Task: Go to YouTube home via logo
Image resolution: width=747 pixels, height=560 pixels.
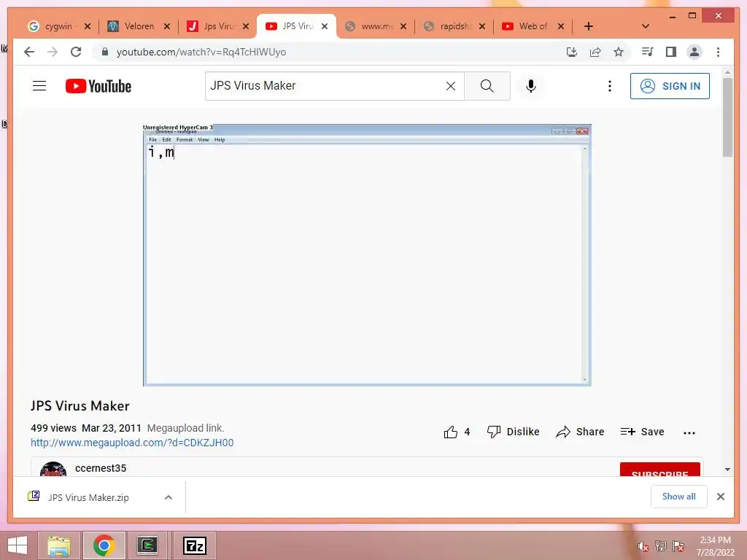Action: 98,86
